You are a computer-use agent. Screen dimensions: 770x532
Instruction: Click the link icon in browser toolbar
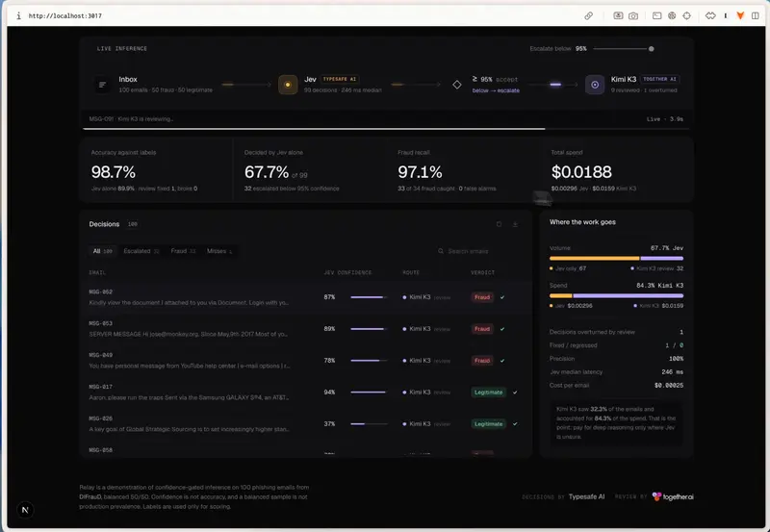pos(588,15)
